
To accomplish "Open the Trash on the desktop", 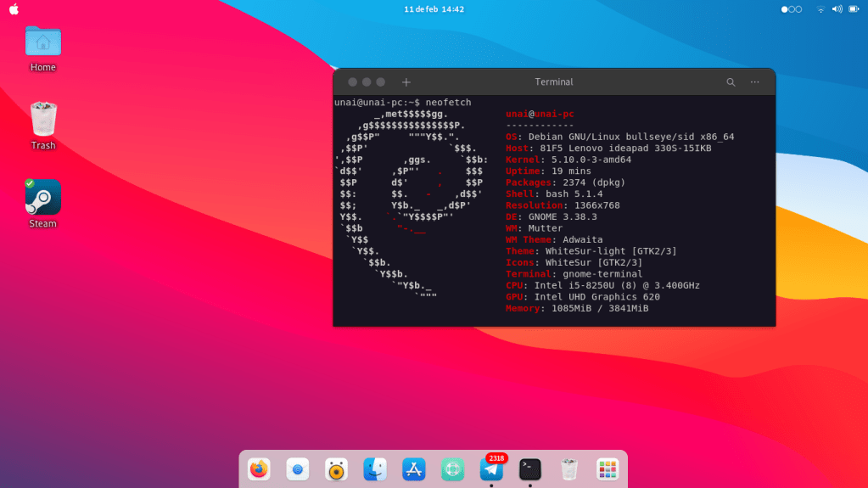I will 42,120.
